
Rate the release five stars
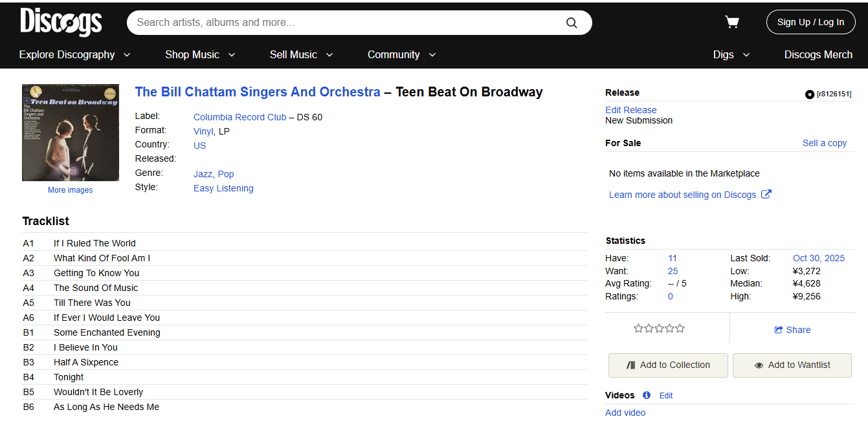pyautogui.click(x=680, y=329)
